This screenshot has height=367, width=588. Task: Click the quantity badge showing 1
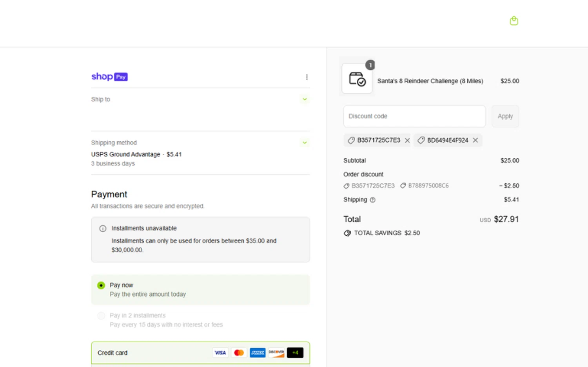click(x=370, y=65)
